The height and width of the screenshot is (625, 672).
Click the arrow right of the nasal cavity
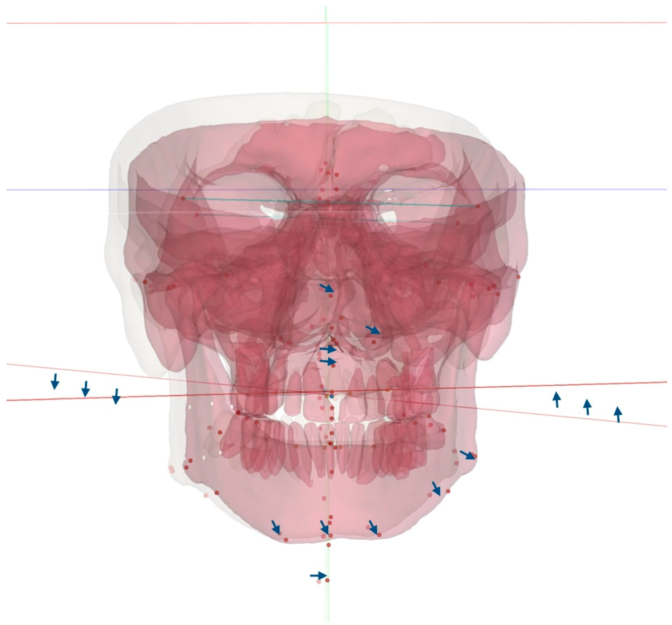click(x=373, y=330)
